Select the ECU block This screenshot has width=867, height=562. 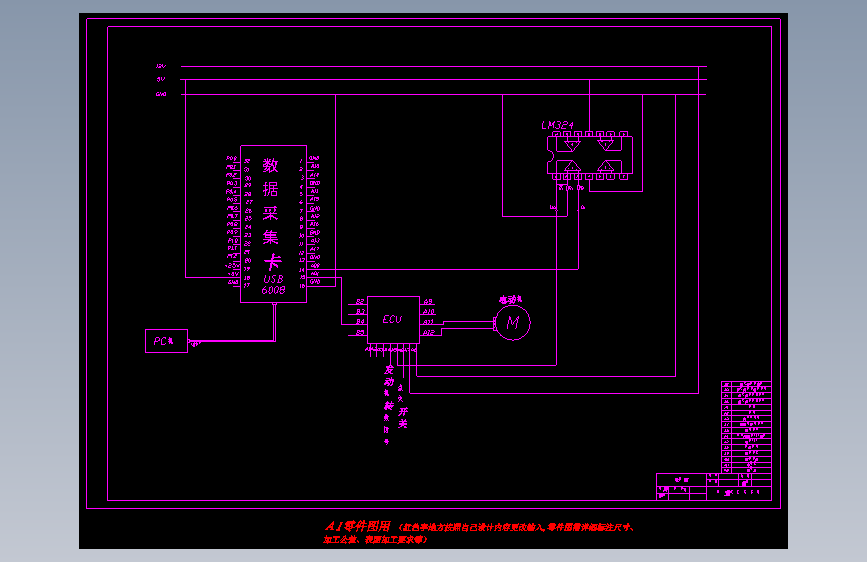393,320
